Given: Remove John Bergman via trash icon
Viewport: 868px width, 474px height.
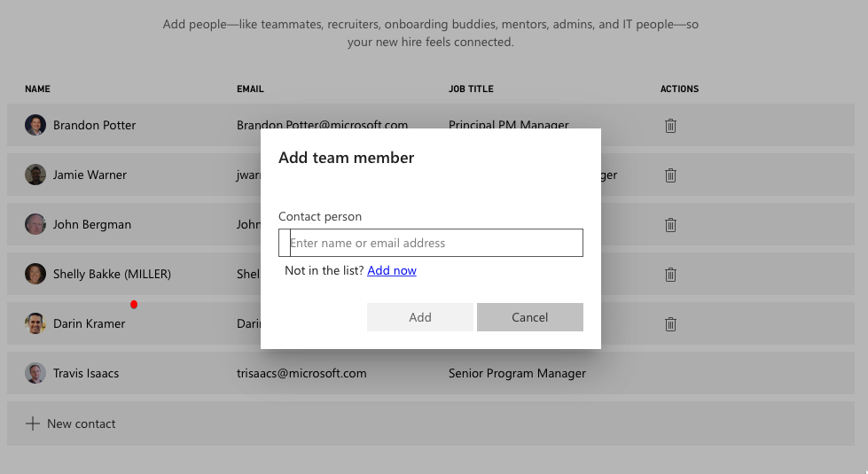Looking at the screenshot, I should click(x=670, y=225).
